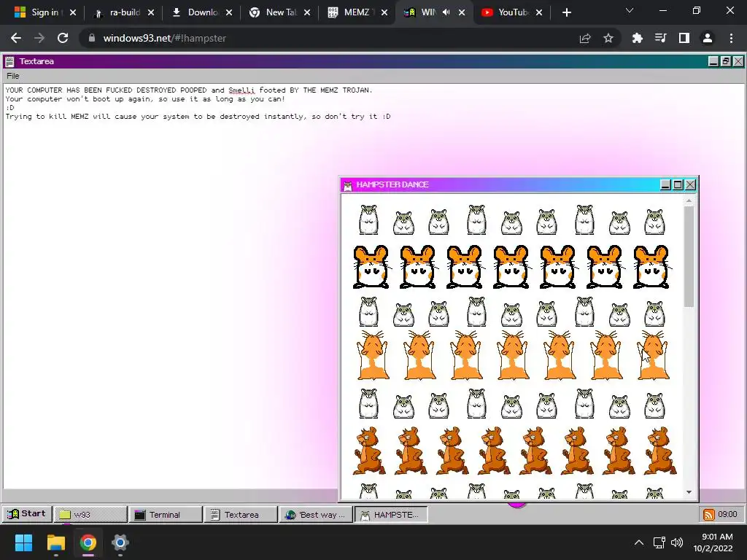Open the date and time 9:01 AM
Image resolution: width=747 pixels, height=560 pixels.
coord(713,542)
